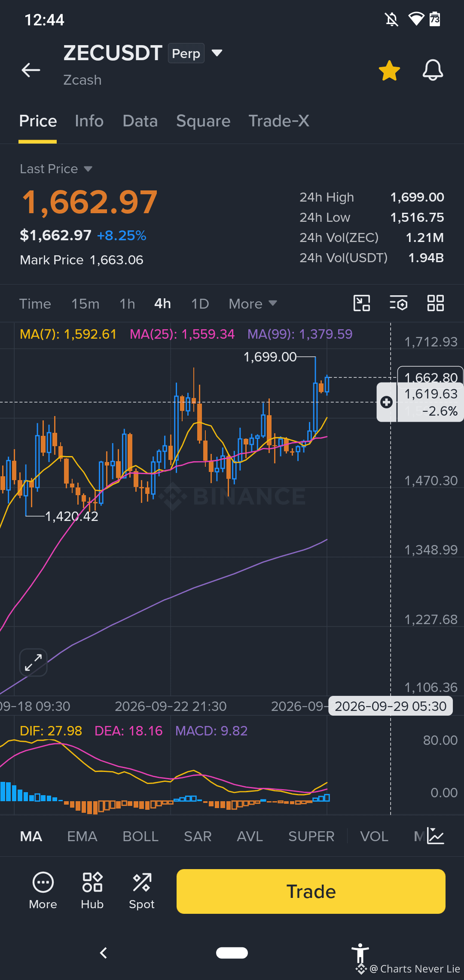Tap the 1,699.00 high candle on chart
Viewport: 464px width, 980px height.
[315, 394]
